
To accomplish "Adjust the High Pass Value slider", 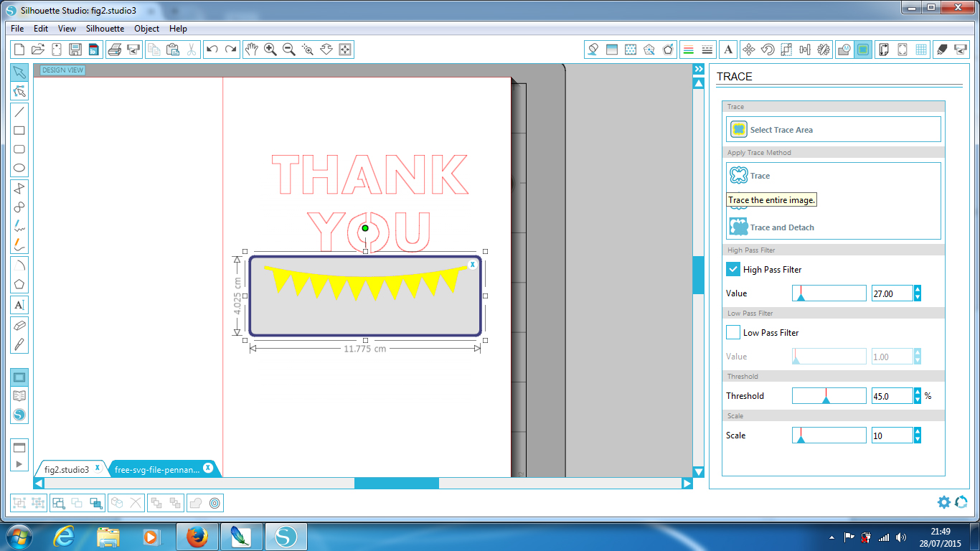I will pyautogui.click(x=829, y=293).
